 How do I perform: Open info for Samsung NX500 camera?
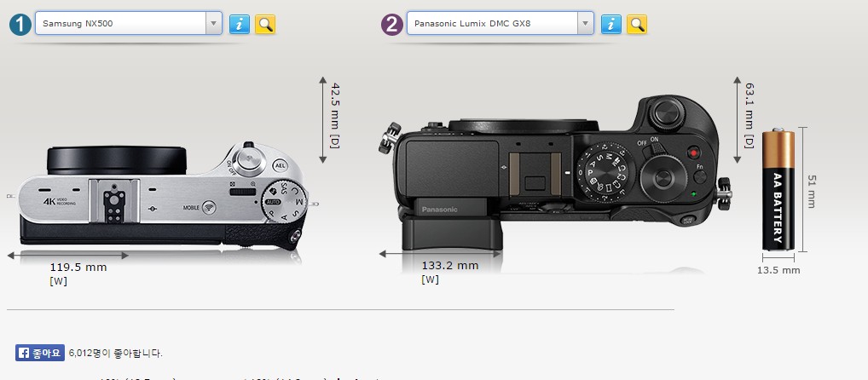click(x=239, y=24)
